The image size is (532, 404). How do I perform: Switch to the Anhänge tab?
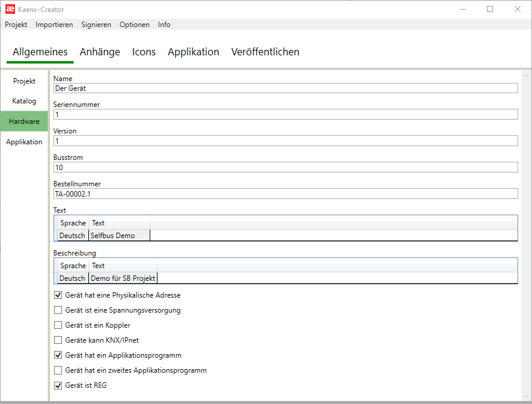[100, 52]
